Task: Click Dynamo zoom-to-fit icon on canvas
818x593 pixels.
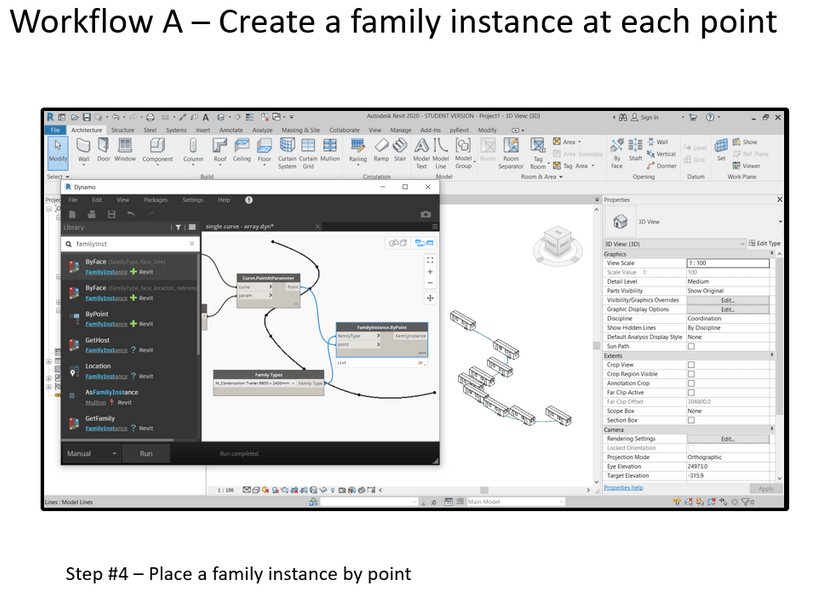Action: click(430, 258)
